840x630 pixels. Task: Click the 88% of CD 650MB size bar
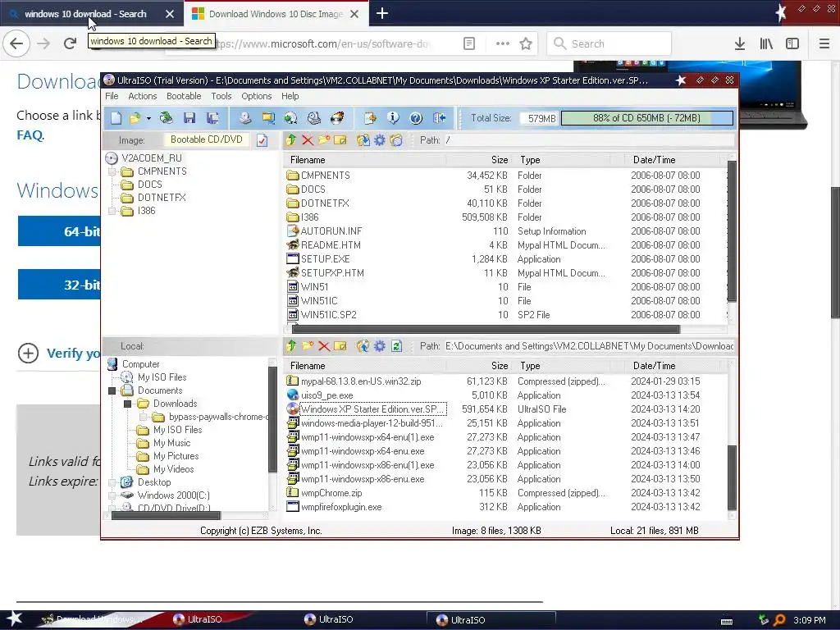[x=646, y=118]
